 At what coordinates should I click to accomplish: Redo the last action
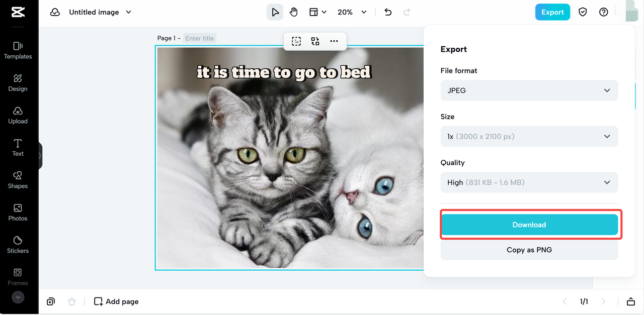point(407,12)
